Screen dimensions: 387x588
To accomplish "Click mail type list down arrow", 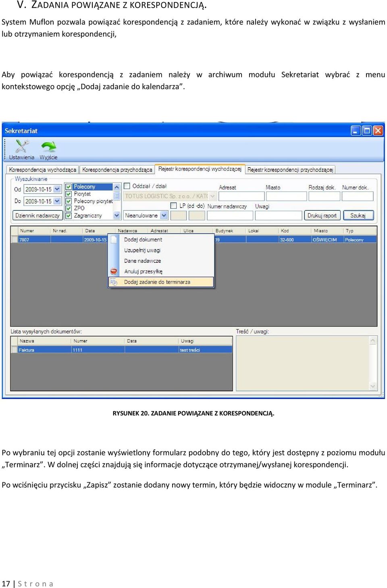I will pyautogui.click(x=117, y=216).
